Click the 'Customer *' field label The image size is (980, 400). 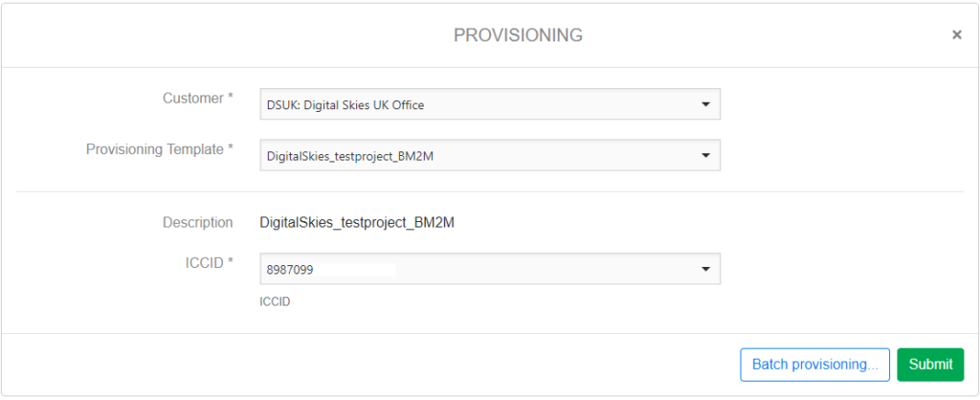tap(198, 99)
